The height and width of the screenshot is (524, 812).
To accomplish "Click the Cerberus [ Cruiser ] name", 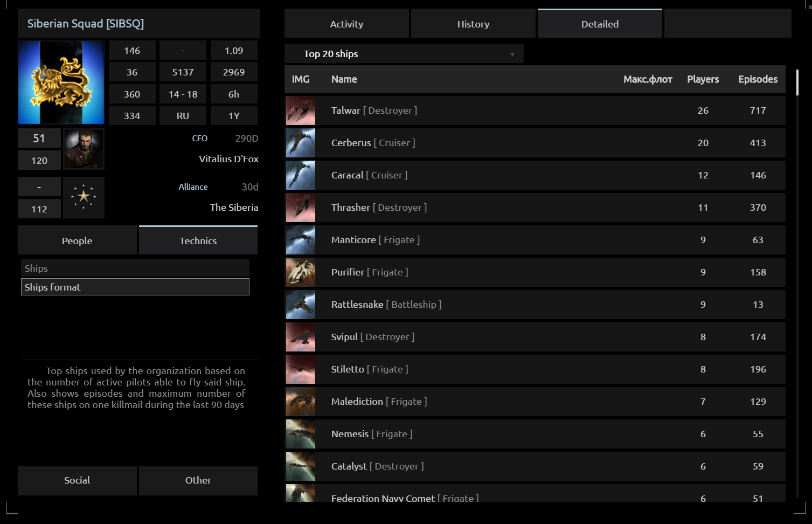I will pos(373,143).
